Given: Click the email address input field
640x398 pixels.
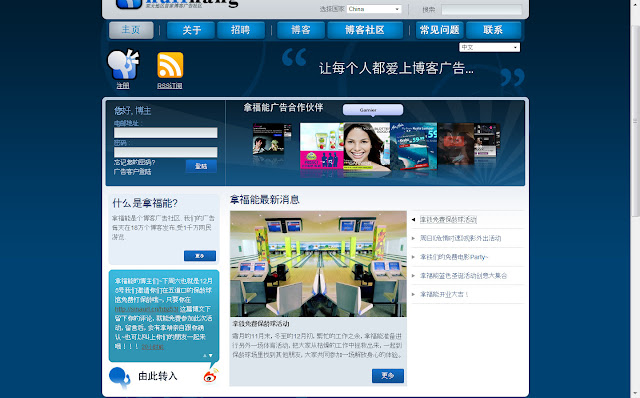Looking at the screenshot, I should click(166, 133).
